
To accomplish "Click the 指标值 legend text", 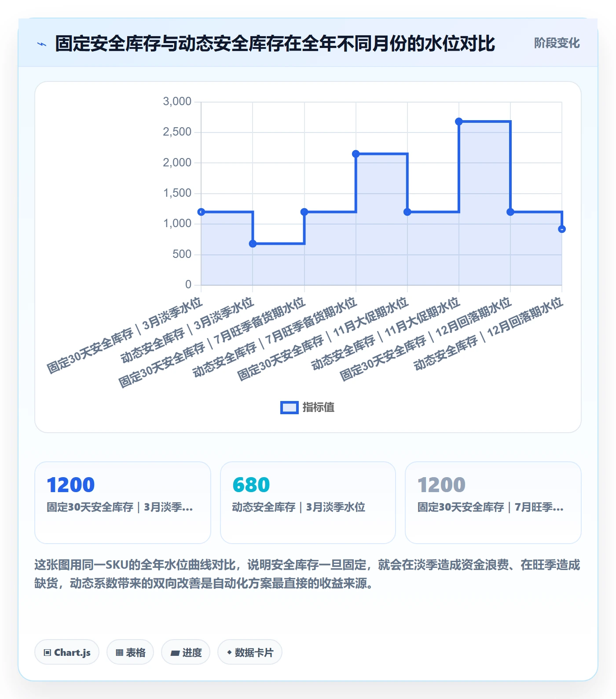I will [319, 408].
